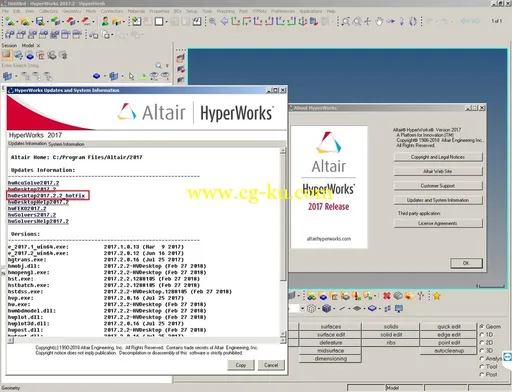
Task: Click the first browser view icon
Action: point(6,55)
